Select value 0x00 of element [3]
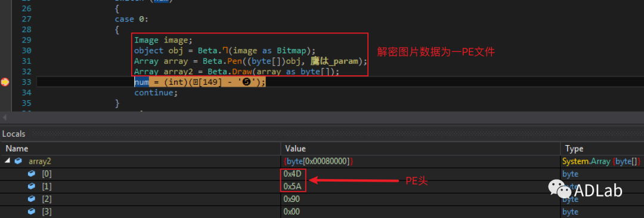 (292, 211)
